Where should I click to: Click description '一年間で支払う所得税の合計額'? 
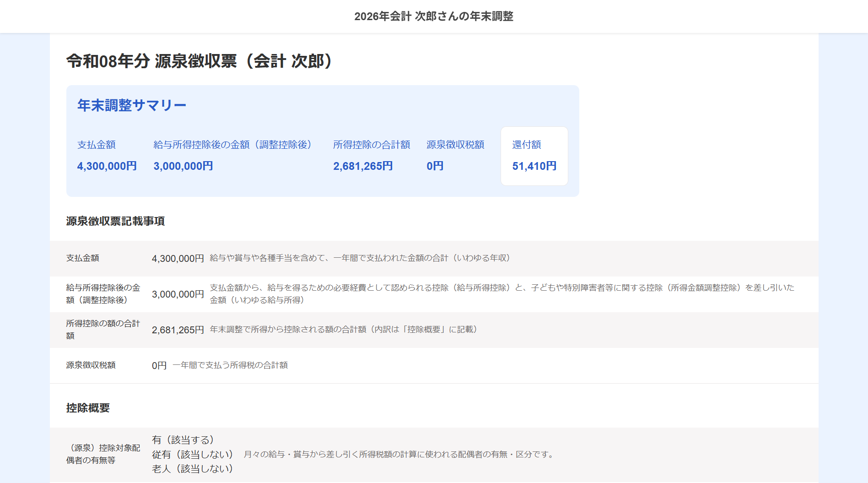click(230, 365)
